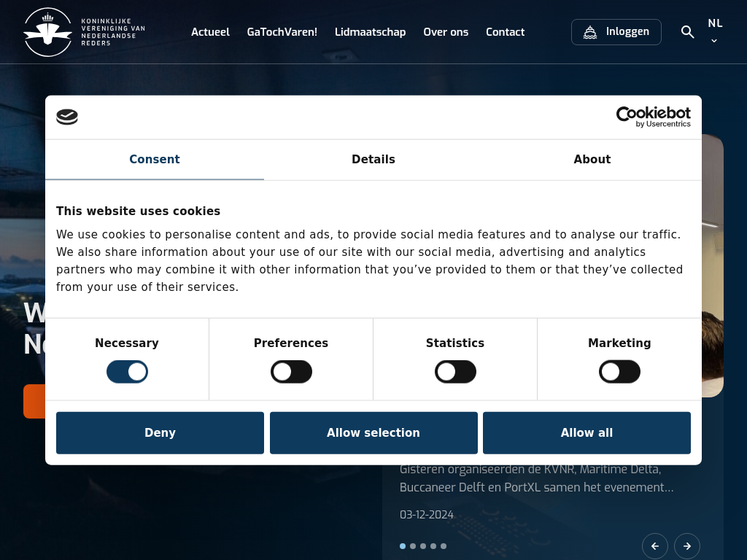Click the news date 03-12-2024

(426, 515)
